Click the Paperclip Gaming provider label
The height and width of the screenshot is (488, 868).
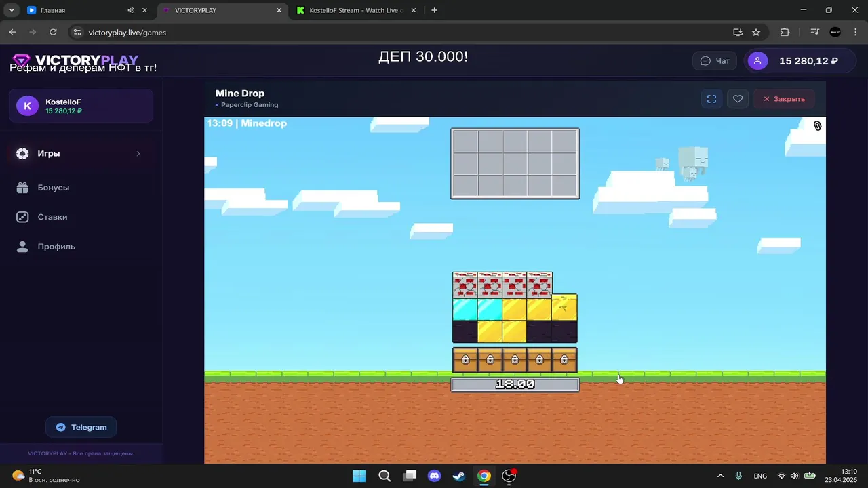(250, 105)
